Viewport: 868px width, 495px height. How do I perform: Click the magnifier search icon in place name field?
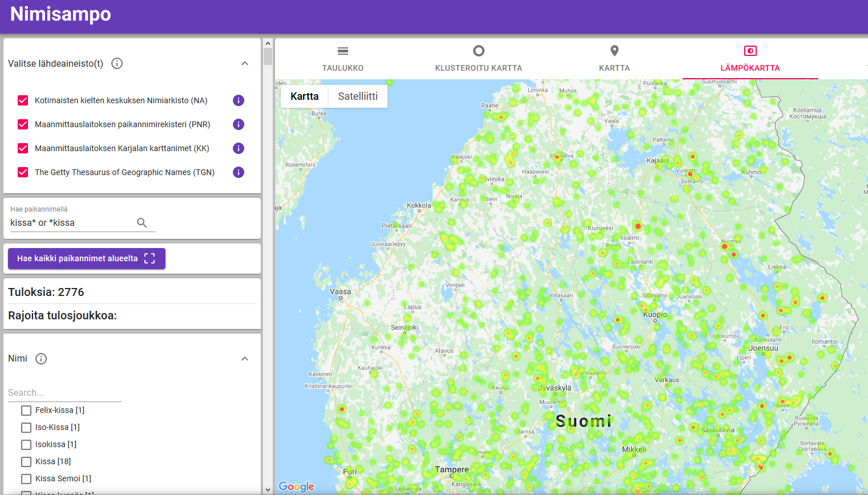pos(142,223)
